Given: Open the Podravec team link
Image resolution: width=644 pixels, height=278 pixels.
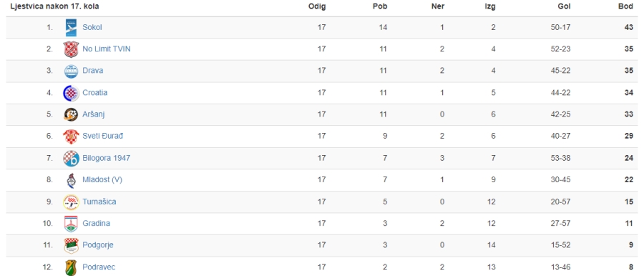Looking at the screenshot, I should coord(99,267).
